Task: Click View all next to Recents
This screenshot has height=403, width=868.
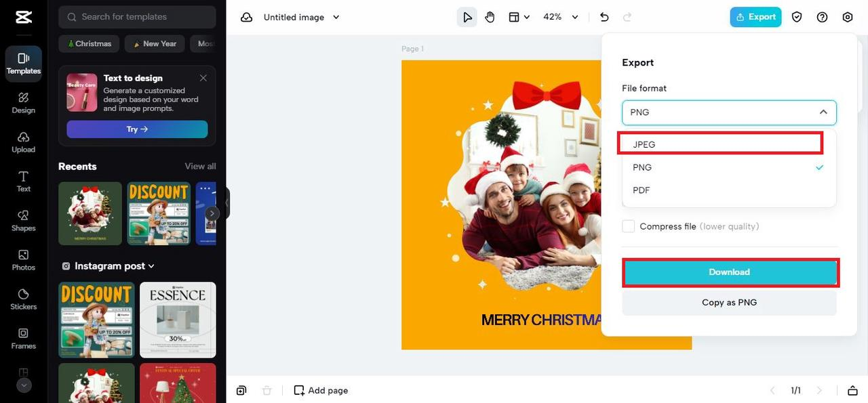Action: coord(200,166)
